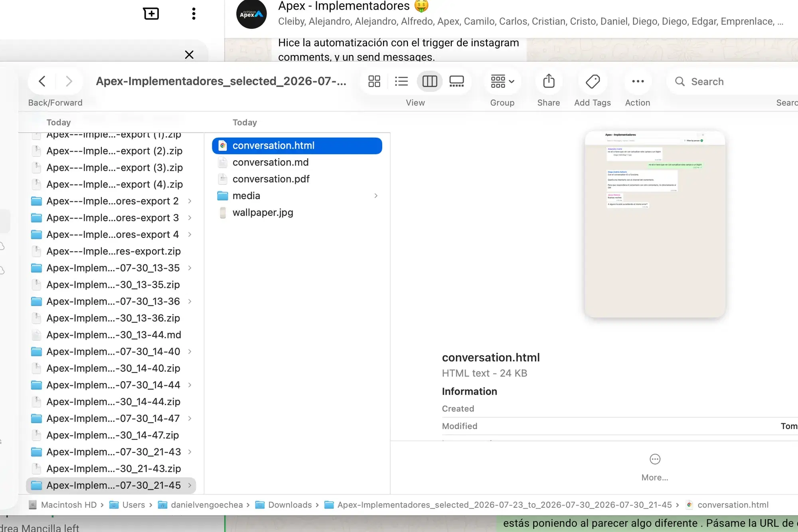Switch Finder to list view
This screenshot has height=532, width=798.
pyautogui.click(x=401, y=81)
